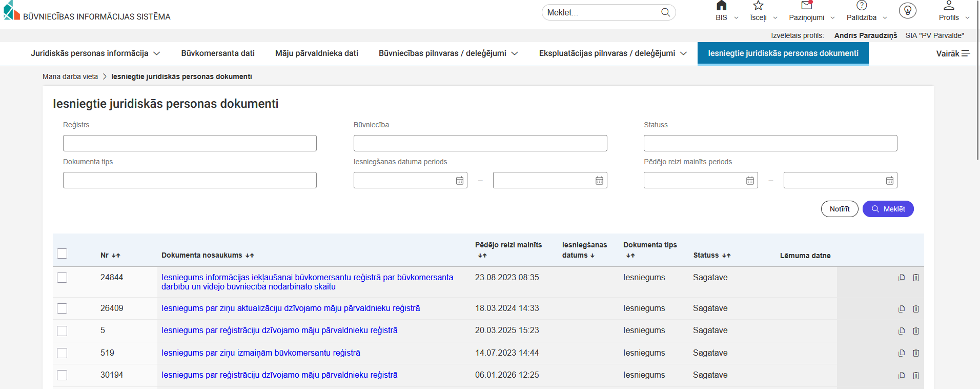Click copy icon for document 24844
This screenshot has width=980, height=389.
pyautogui.click(x=902, y=278)
